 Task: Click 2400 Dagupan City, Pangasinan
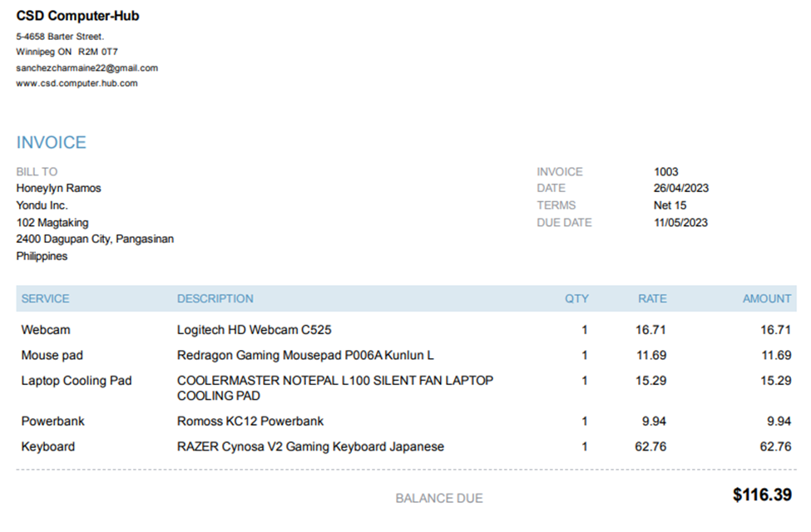(95, 239)
